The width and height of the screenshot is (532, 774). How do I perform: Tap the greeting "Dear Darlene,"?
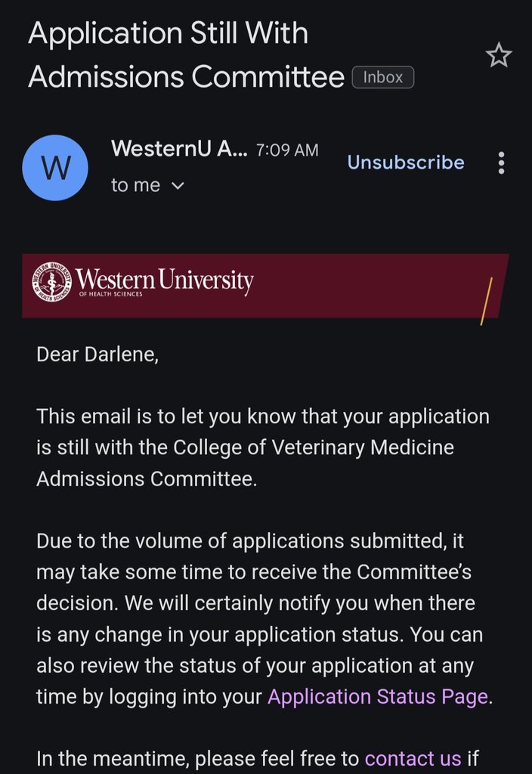pos(97,354)
